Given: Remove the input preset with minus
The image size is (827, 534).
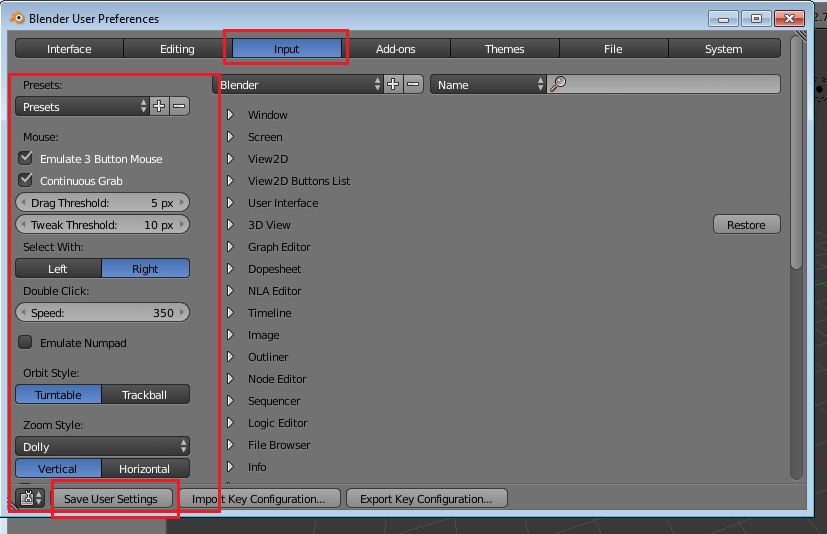Looking at the screenshot, I should 179,106.
